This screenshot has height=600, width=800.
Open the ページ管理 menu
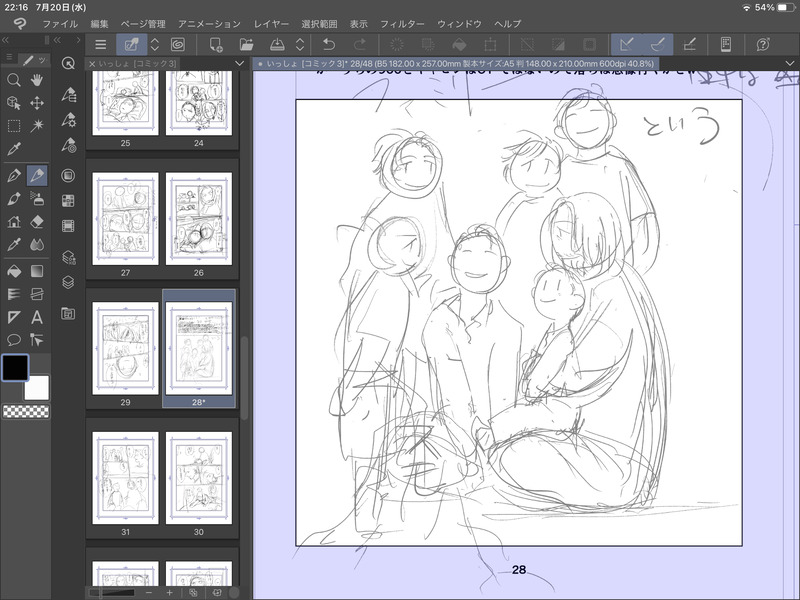143,23
